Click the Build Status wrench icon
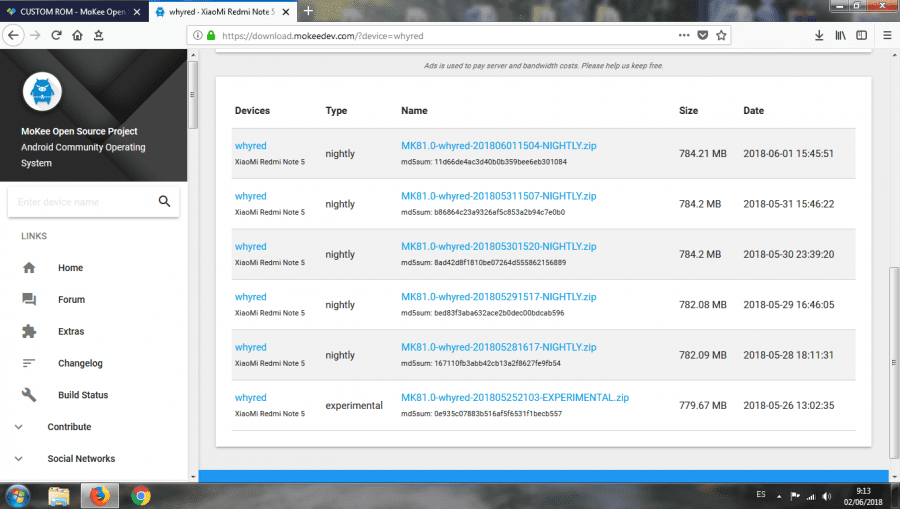Screen dimensions: 900x509 29,395
